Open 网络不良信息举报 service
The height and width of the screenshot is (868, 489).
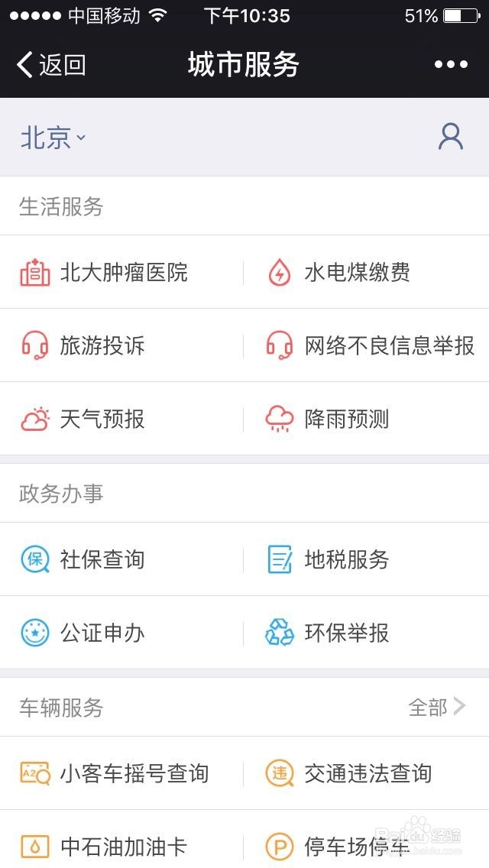(x=389, y=345)
